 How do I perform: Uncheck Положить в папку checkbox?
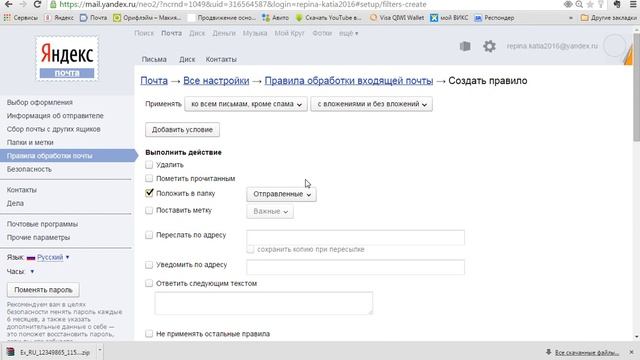[149, 193]
